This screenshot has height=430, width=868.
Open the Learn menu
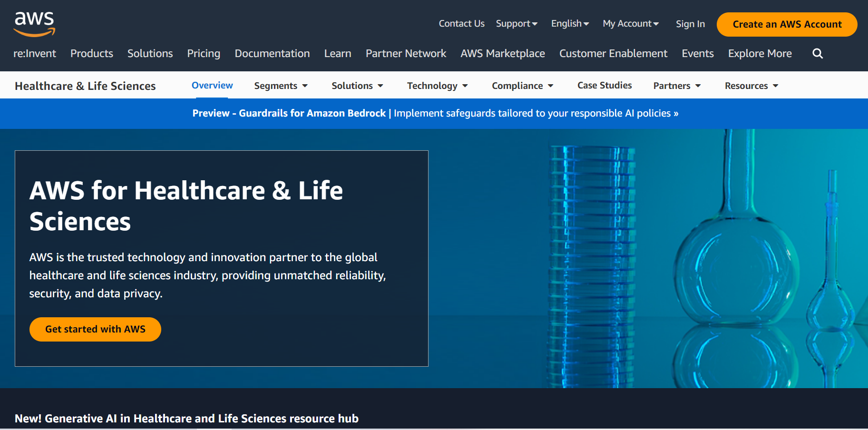(x=338, y=53)
